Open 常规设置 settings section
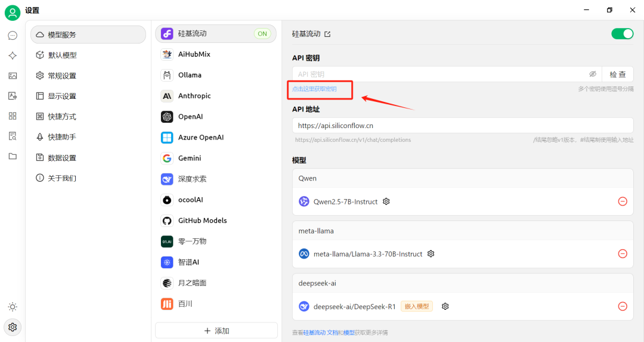Screen dimensions: 644x342 click(88, 76)
